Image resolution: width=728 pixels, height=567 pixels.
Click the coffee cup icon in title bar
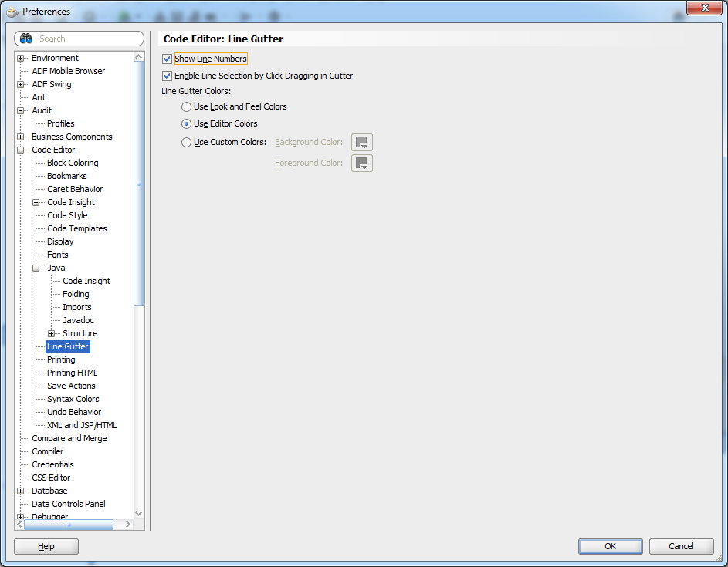(11, 12)
